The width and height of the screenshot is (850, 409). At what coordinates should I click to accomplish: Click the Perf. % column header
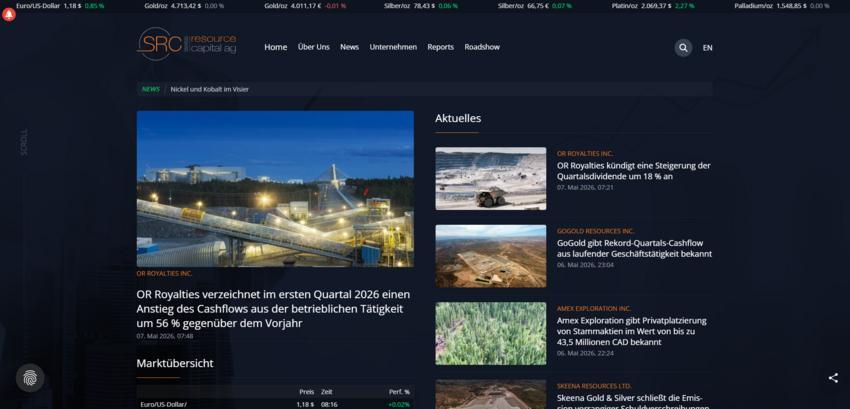[400, 392]
